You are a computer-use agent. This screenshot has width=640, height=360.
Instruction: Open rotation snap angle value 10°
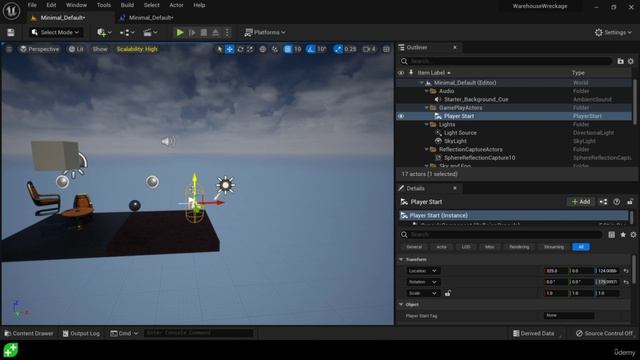click(x=321, y=49)
